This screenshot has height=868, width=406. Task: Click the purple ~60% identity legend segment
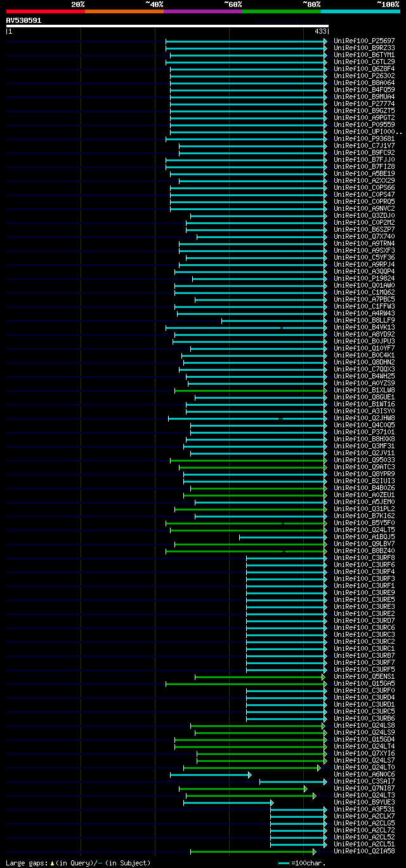pos(202,11)
